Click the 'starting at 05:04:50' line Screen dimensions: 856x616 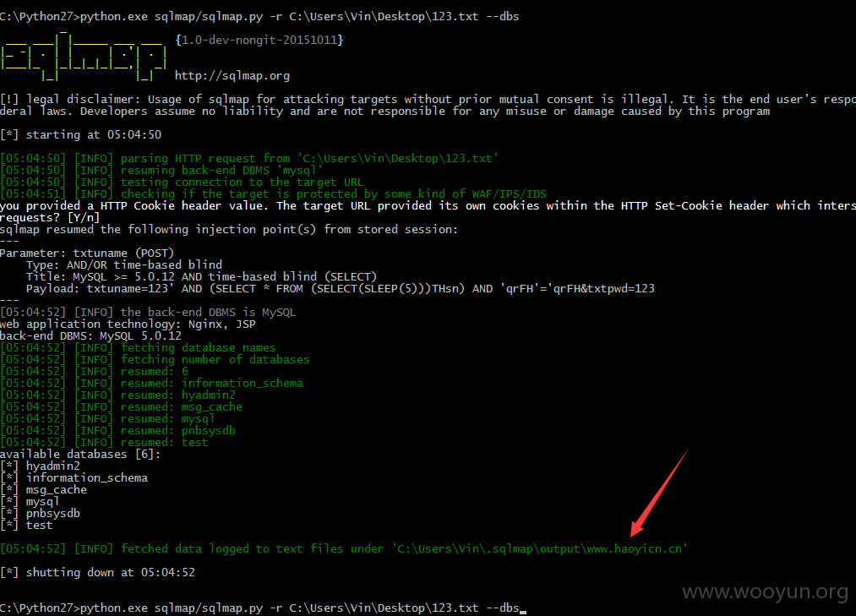coord(81,135)
